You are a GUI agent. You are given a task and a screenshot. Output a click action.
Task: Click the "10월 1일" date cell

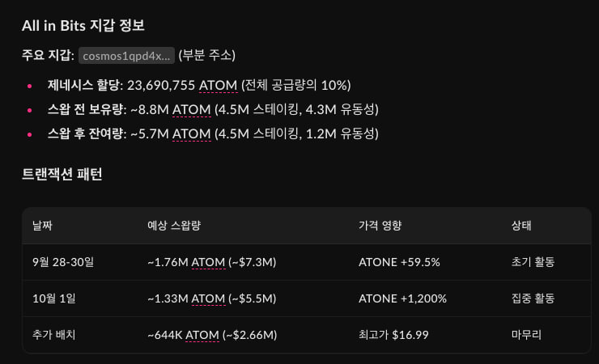53,298
